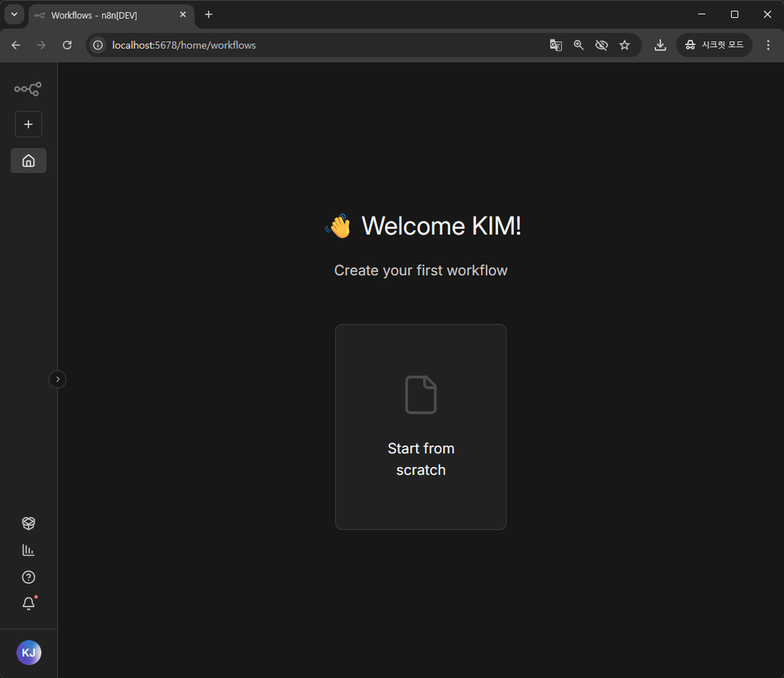Select the Workflows - n8n[DEV] tab
Viewport: 784px width, 678px height.
pyautogui.click(x=107, y=15)
